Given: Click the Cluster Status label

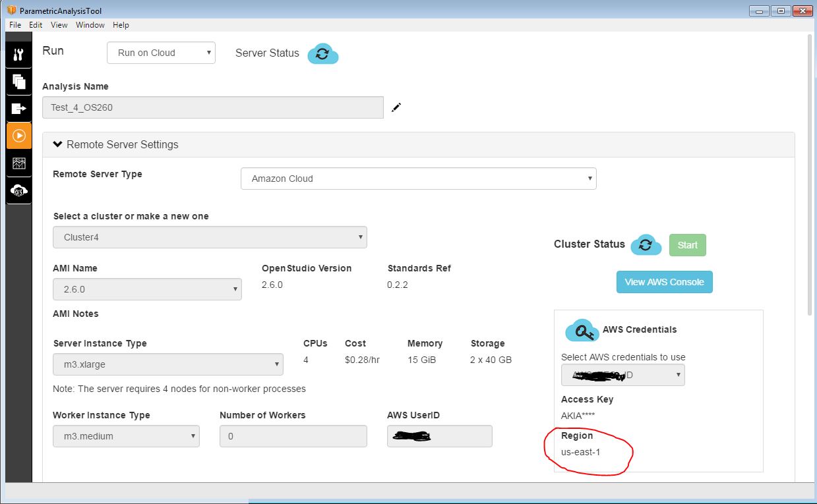Looking at the screenshot, I should click(x=590, y=244).
